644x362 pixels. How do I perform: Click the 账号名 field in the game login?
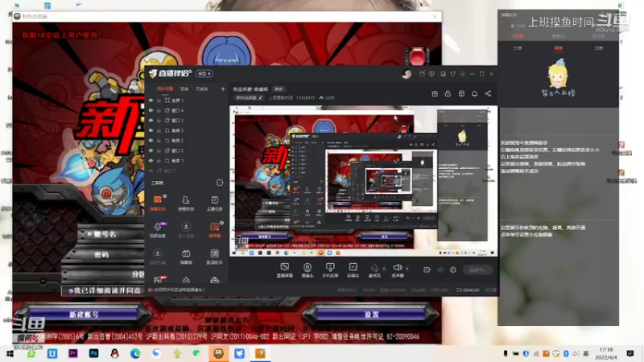pos(111,234)
